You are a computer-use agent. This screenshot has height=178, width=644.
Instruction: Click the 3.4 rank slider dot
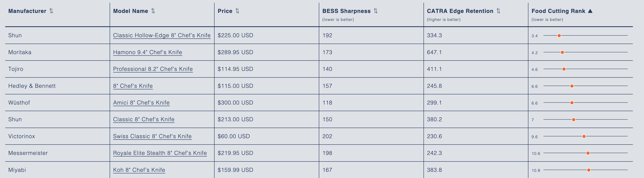[x=559, y=36]
